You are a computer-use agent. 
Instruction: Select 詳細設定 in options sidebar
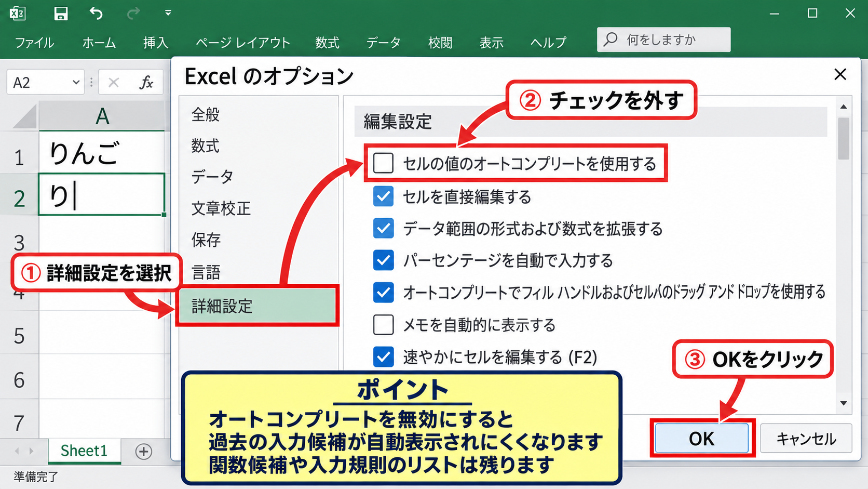point(258,306)
